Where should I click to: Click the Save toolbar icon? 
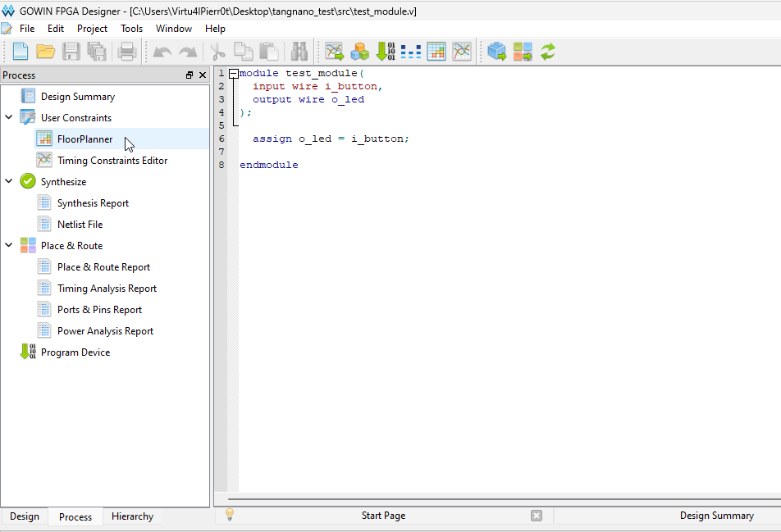pyautogui.click(x=71, y=52)
